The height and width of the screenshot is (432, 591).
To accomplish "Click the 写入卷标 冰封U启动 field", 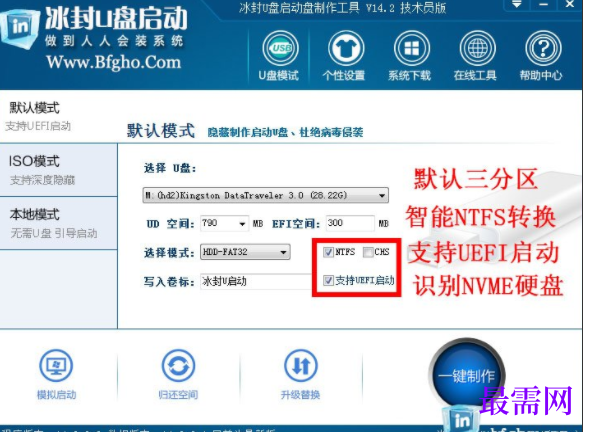I will point(256,281).
